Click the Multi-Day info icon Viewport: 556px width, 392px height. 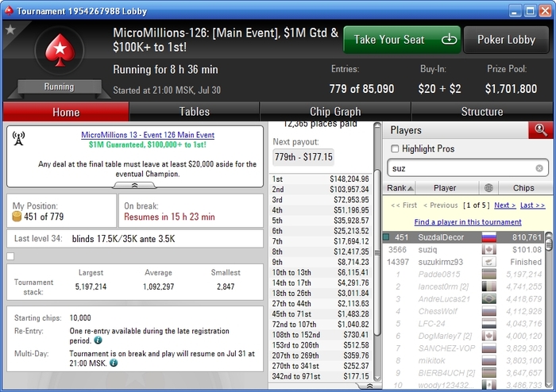pyautogui.click(x=114, y=363)
